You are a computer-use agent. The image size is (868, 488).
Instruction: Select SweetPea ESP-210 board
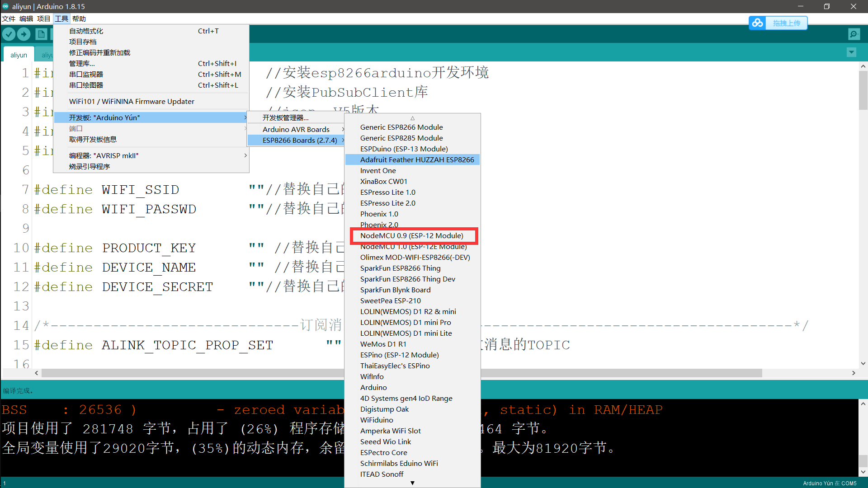point(412,300)
